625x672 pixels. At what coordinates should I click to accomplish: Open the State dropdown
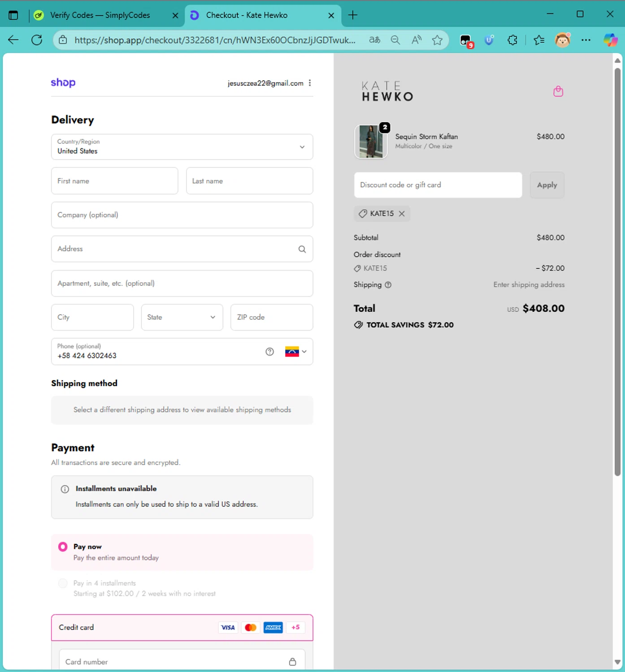182,317
